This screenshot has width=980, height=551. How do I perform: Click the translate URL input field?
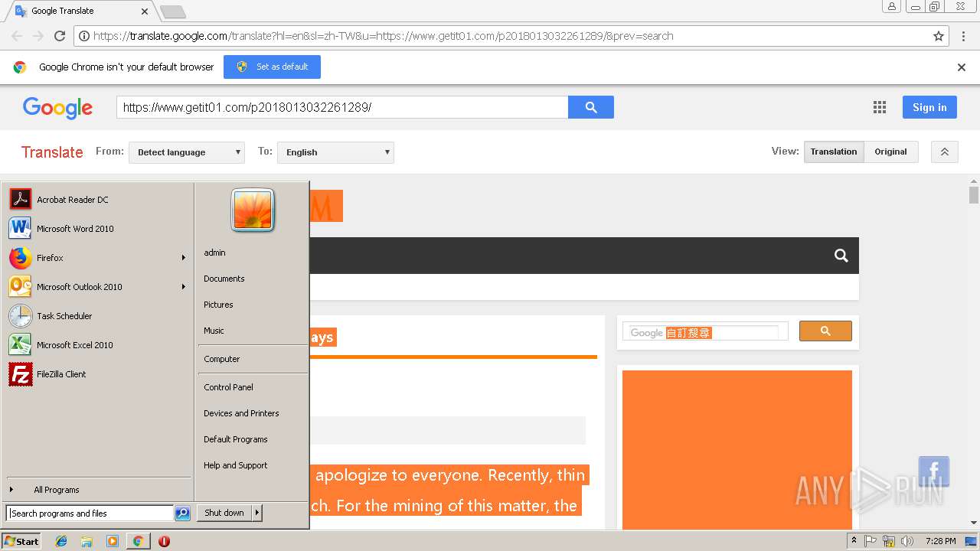pyautogui.click(x=342, y=107)
